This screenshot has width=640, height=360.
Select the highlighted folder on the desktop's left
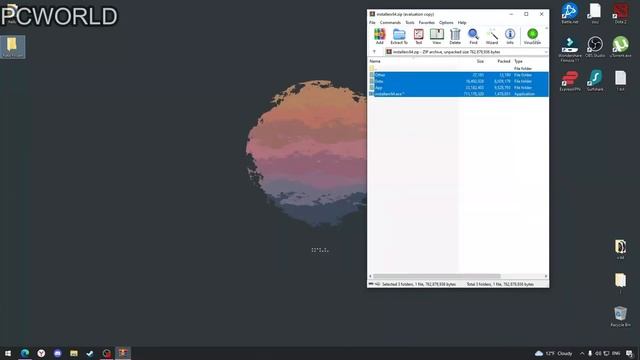point(13,47)
